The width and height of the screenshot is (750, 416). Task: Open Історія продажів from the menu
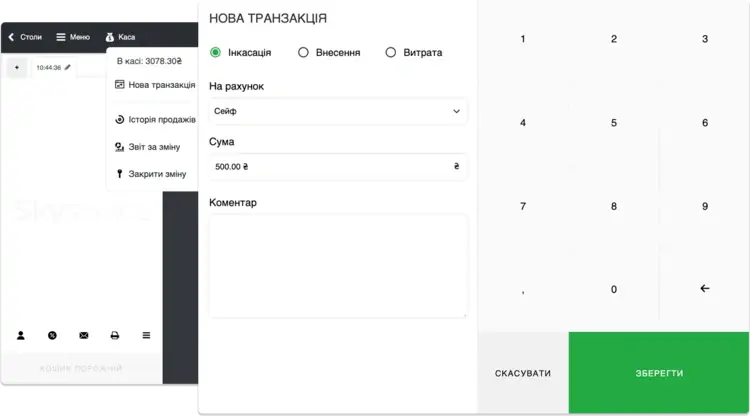(155, 120)
